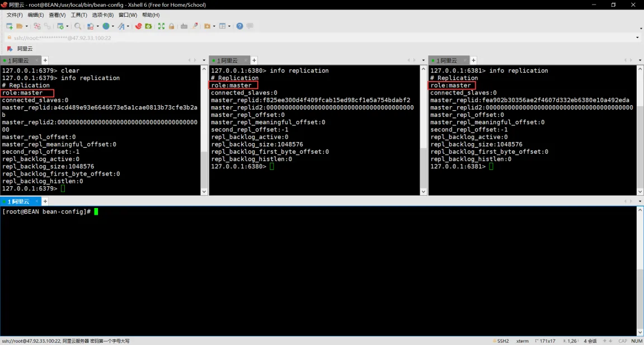Open the layout arrangement dropdown arrow

[x=229, y=26]
